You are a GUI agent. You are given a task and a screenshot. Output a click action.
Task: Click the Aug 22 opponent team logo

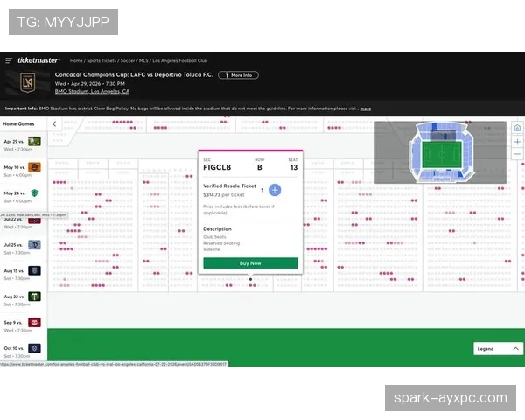coord(34,297)
